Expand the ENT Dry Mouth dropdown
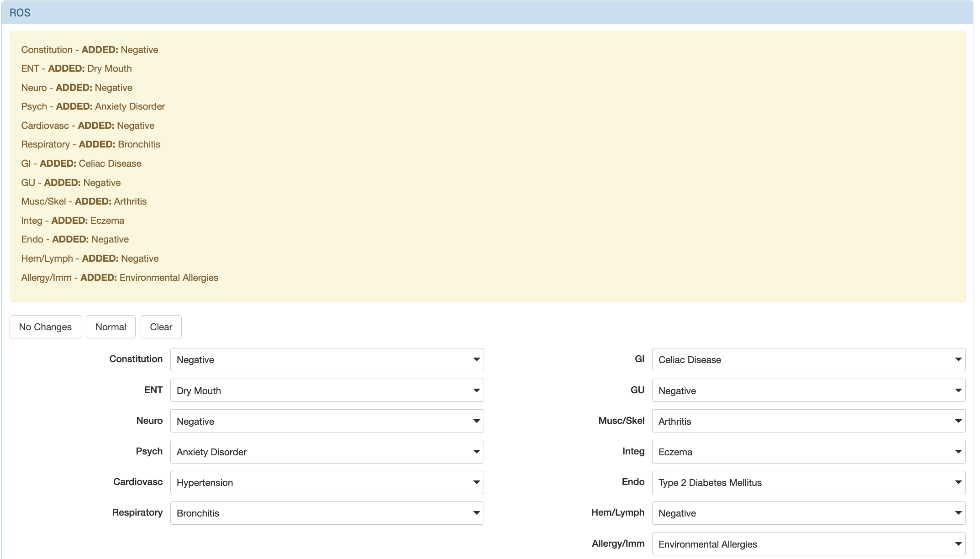 [x=327, y=390]
